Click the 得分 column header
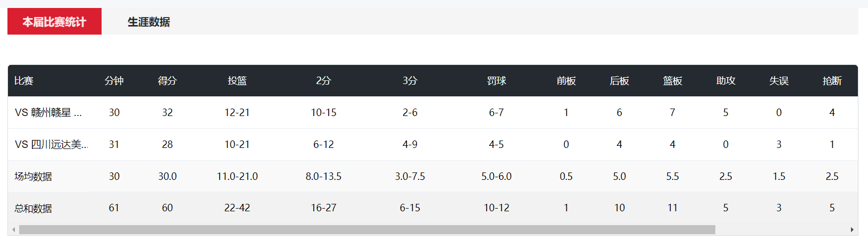Image resolution: width=868 pixels, height=248 pixels. click(168, 81)
